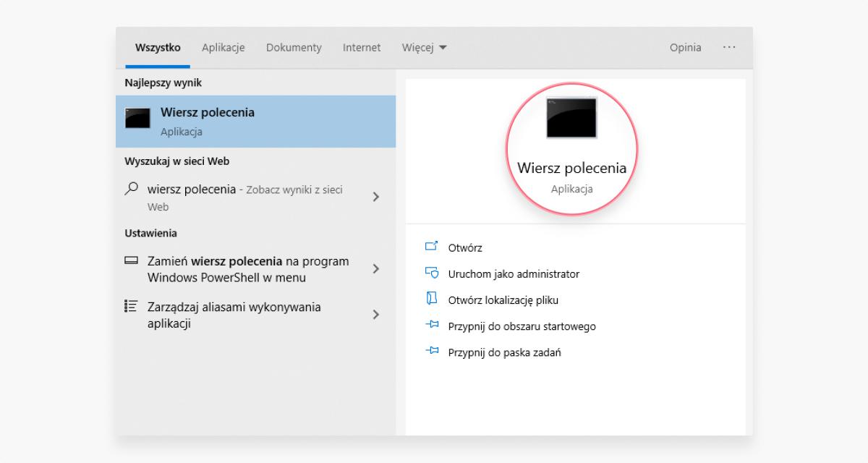Image resolution: width=868 pixels, height=463 pixels.
Task: Switch to the Dokumenty tab
Action: (294, 48)
